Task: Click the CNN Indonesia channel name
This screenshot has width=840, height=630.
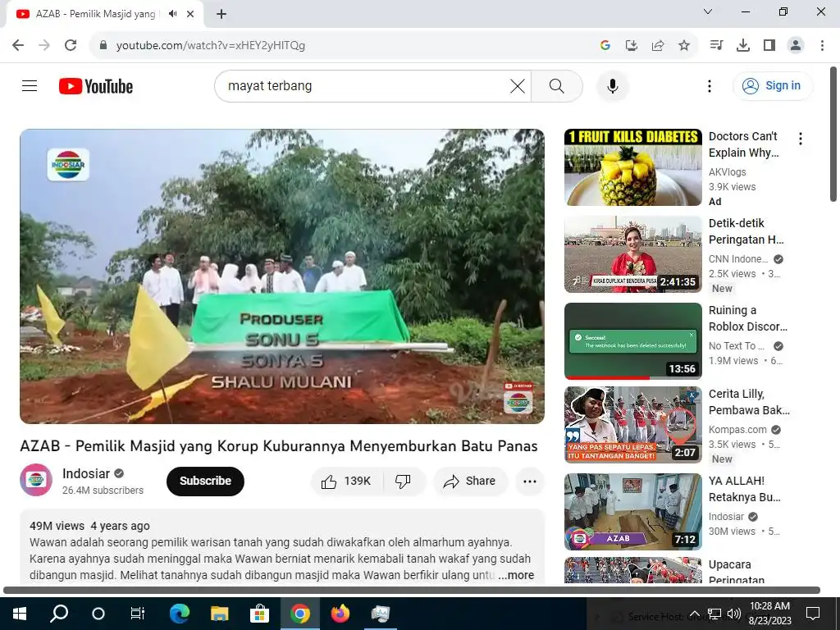Action: tap(738, 258)
